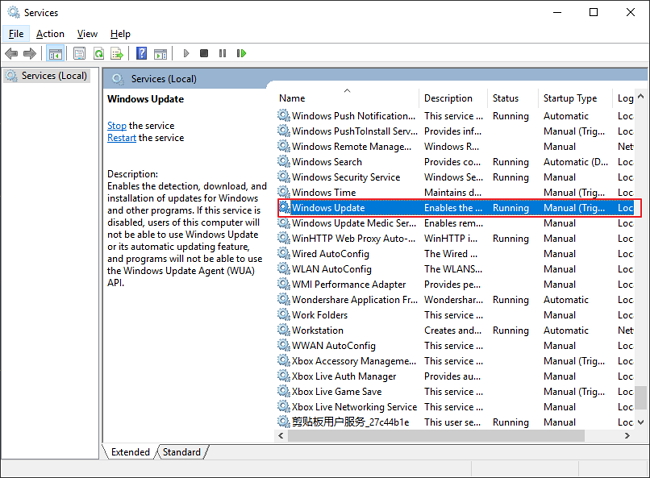Click the Restart the service link
The width and height of the screenshot is (650, 478).
121,138
